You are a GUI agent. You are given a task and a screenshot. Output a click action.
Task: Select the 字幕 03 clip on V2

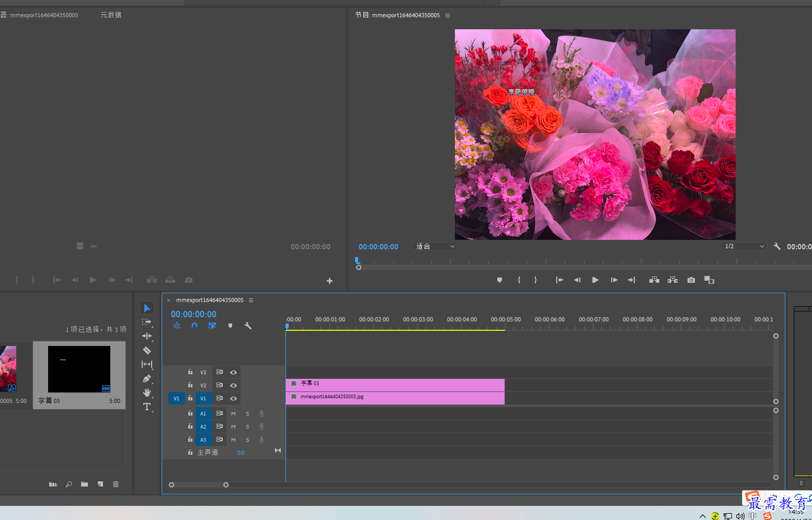click(x=395, y=385)
